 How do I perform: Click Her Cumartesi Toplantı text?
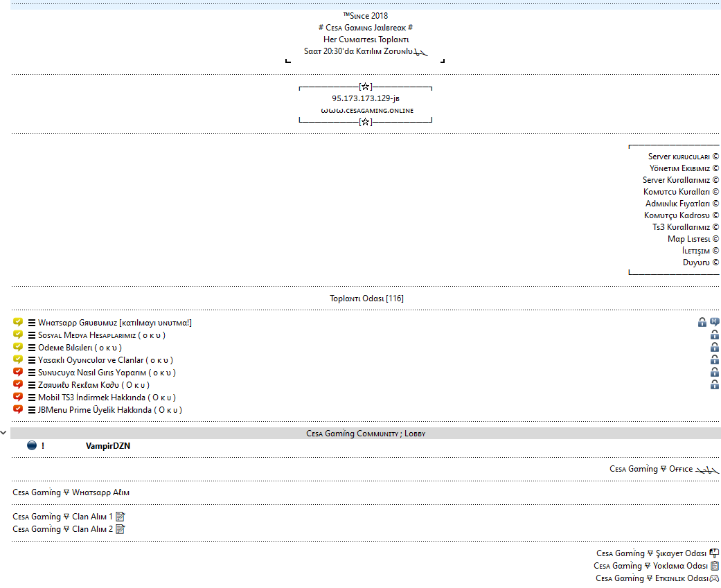tap(366, 39)
